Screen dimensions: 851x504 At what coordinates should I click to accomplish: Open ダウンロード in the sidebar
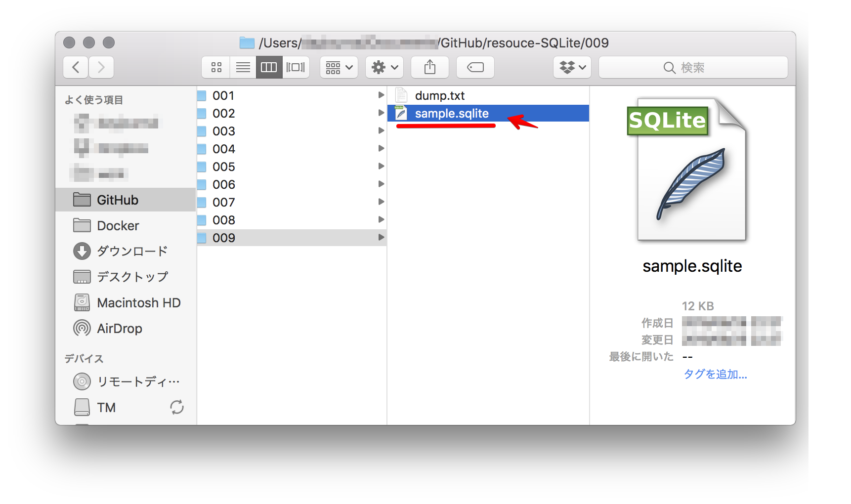pyautogui.click(x=126, y=251)
